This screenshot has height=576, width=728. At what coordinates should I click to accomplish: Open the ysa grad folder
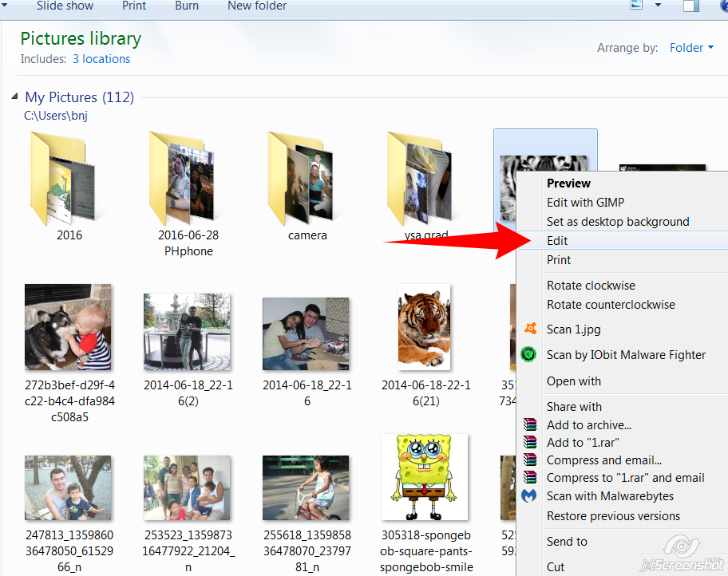420,178
